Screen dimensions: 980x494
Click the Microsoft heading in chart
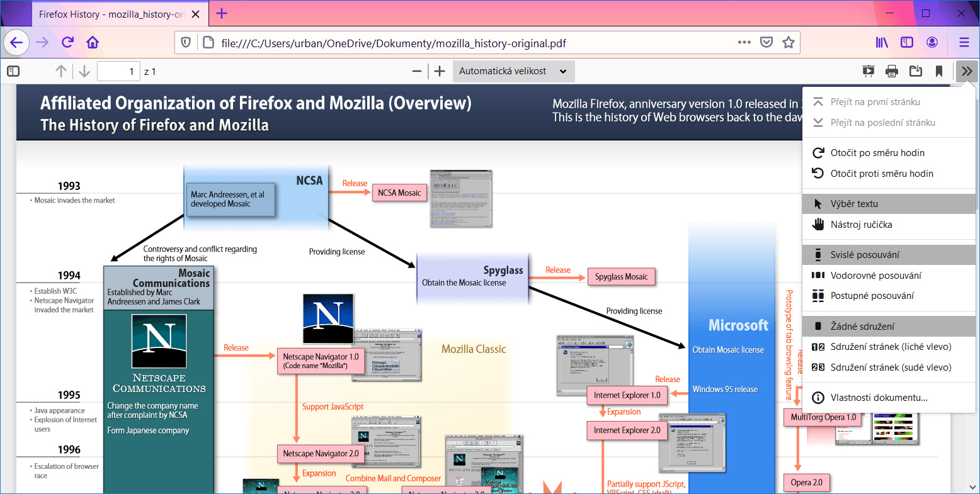(738, 325)
